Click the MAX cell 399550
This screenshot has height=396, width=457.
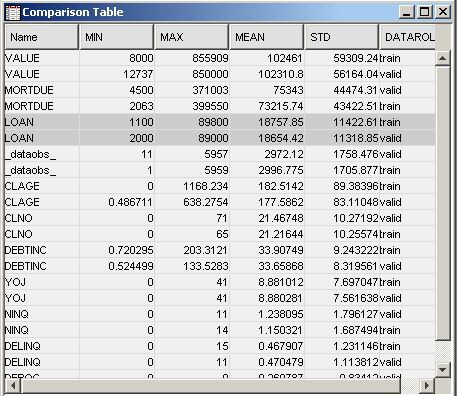click(192, 106)
